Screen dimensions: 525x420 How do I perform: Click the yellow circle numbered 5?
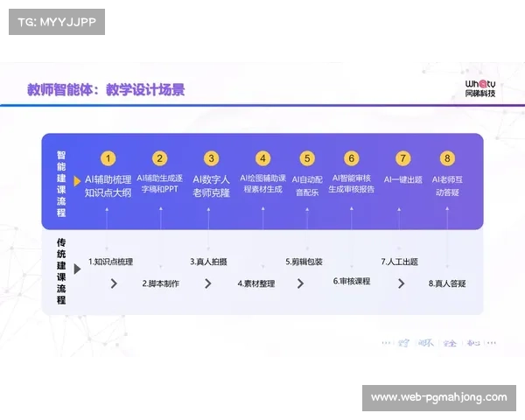click(x=307, y=158)
